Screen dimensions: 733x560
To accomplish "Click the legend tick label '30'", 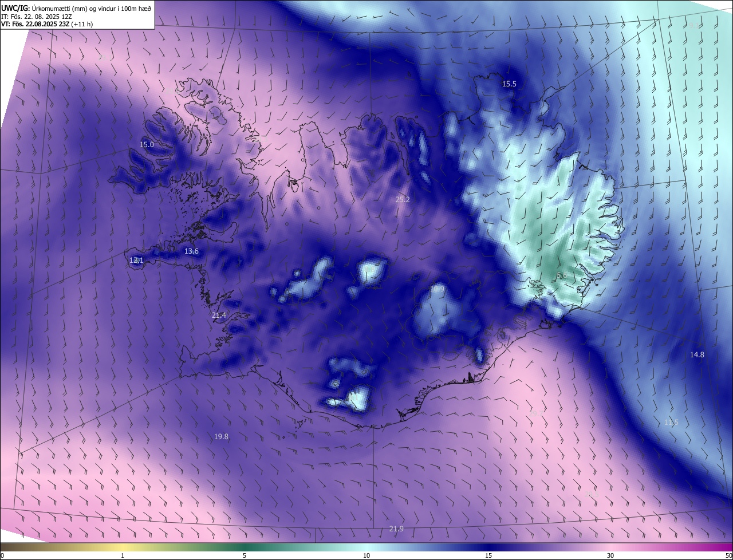I will pos(610,555).
